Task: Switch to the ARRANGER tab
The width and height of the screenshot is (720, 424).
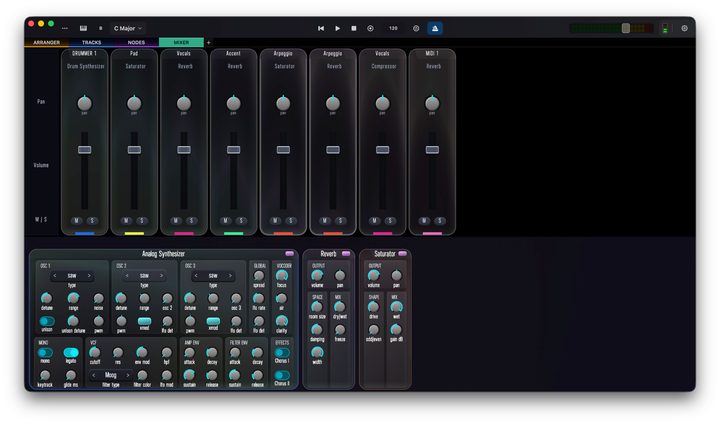Action: tap(46, 42)
